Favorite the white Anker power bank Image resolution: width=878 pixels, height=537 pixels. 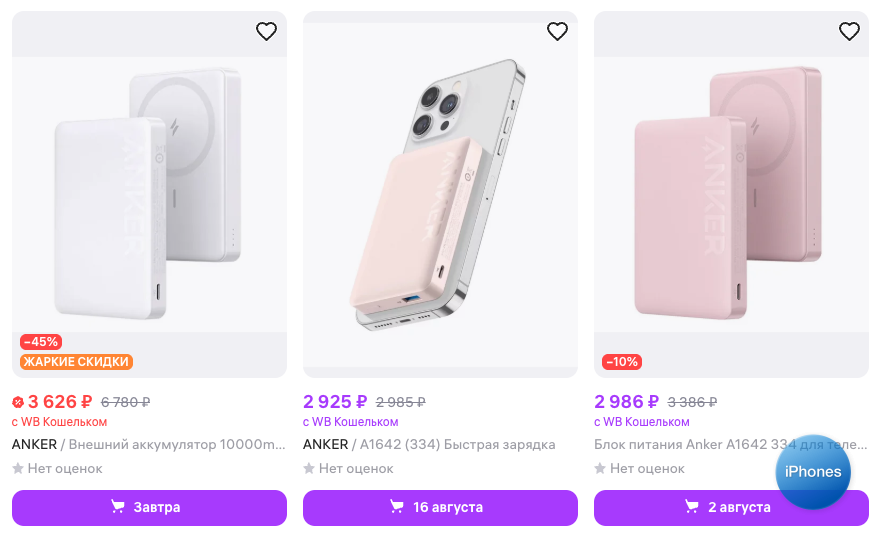(x=266, y=32)
